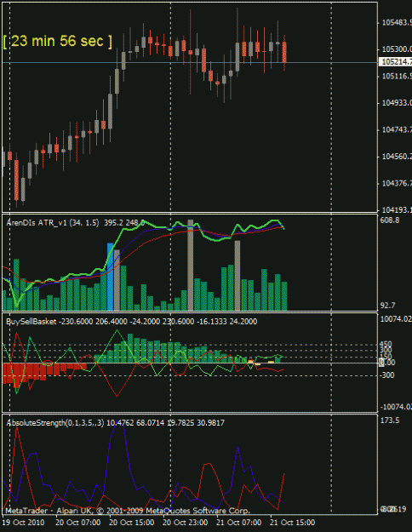Screen dimensions: 412x532
Task: Click the "19 Oct 2010" time axis label
Action: 24,522
